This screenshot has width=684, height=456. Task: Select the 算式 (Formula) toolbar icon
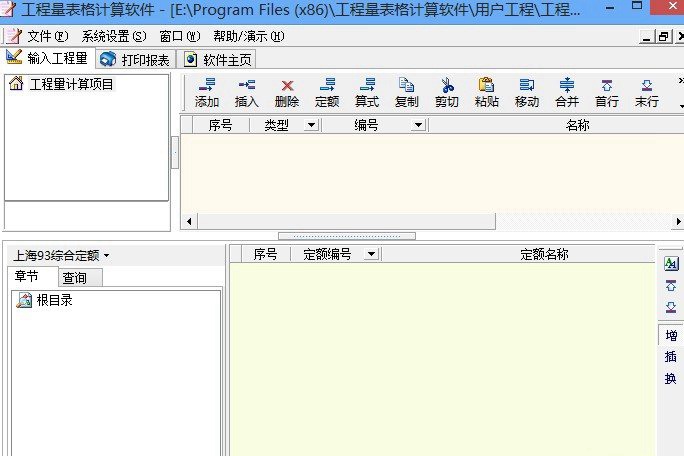click(x=367, y=93)
